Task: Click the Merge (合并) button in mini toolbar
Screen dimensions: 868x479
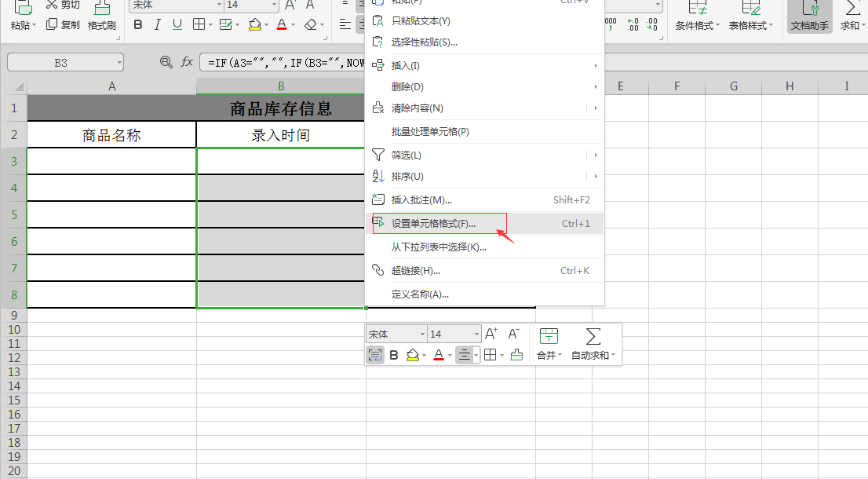Action: [549, 344]
